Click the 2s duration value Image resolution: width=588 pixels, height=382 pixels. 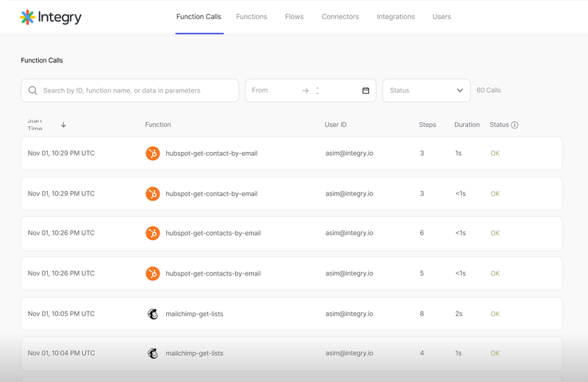pos(459,314)
